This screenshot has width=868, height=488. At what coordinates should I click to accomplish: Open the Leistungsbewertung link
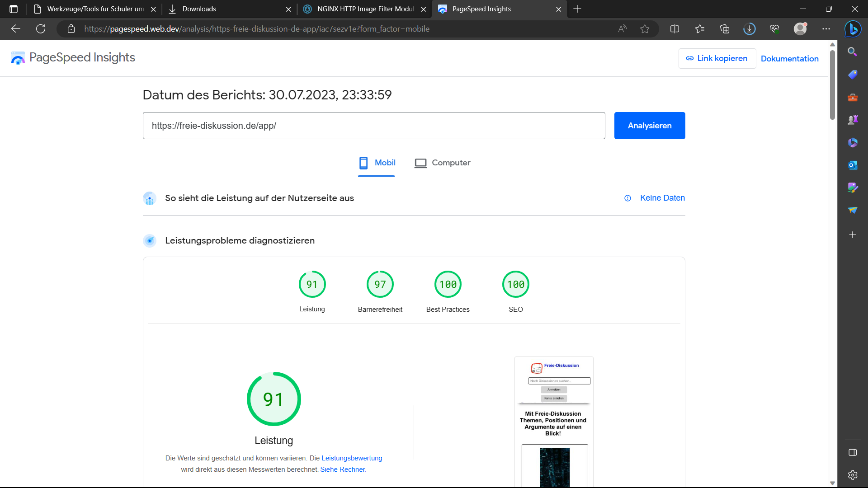tap(352, 458)
